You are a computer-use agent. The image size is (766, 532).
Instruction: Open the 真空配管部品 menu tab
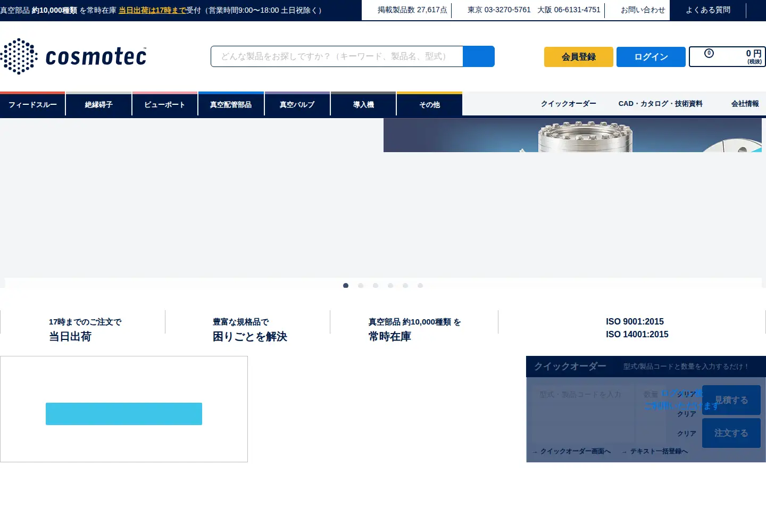[231, 104]
